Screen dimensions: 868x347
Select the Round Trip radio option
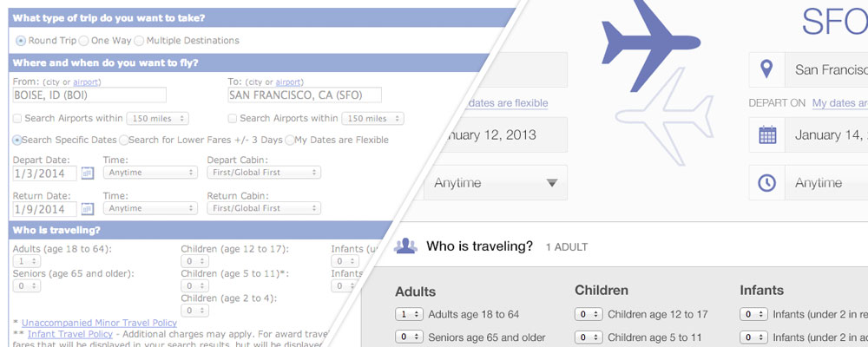point(21,41)
